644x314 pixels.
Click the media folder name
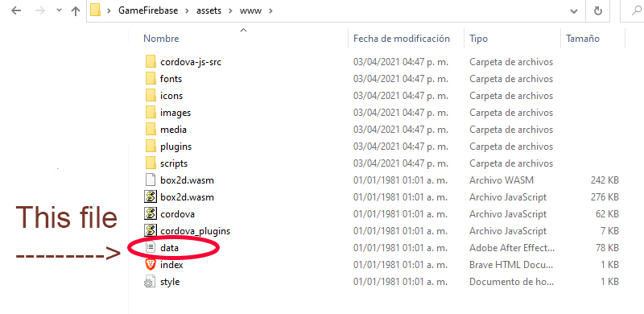click(173, 130)
